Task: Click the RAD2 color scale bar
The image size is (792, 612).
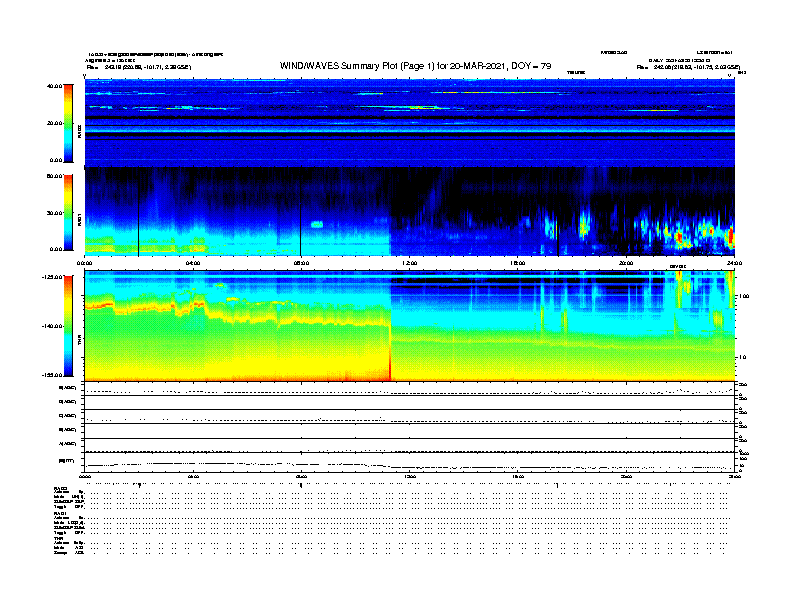Action: pos(68,123)
